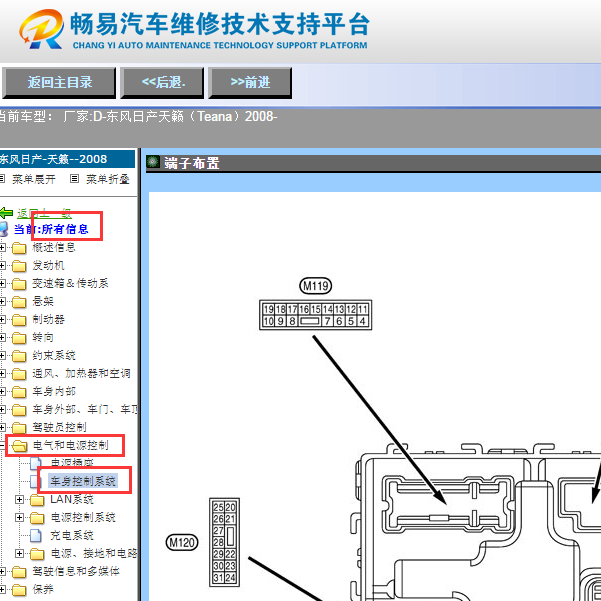Open the 充电系统 document
Viewport: 601px width, 601px height.
(x=72, y=535)
